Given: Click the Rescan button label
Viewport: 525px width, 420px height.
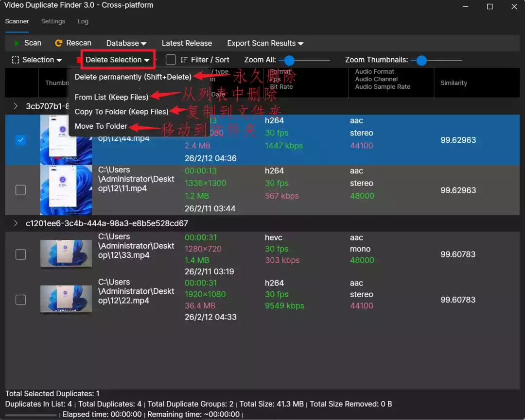Looking at the screenshot, I should [x=79, y=43].
